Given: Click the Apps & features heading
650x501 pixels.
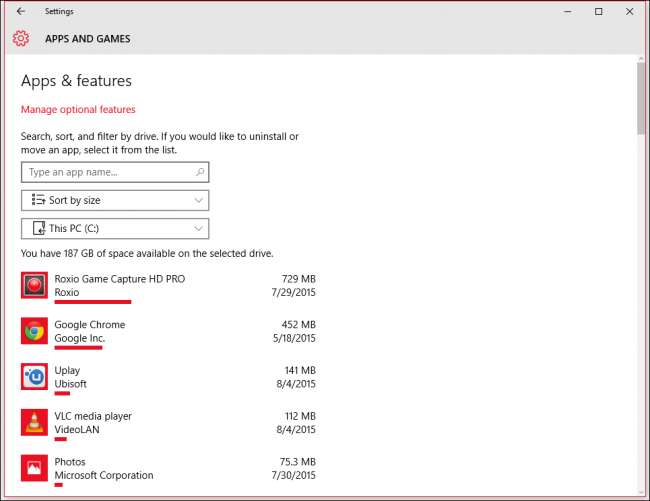Looking at the screenshot, I should point(76,81).
